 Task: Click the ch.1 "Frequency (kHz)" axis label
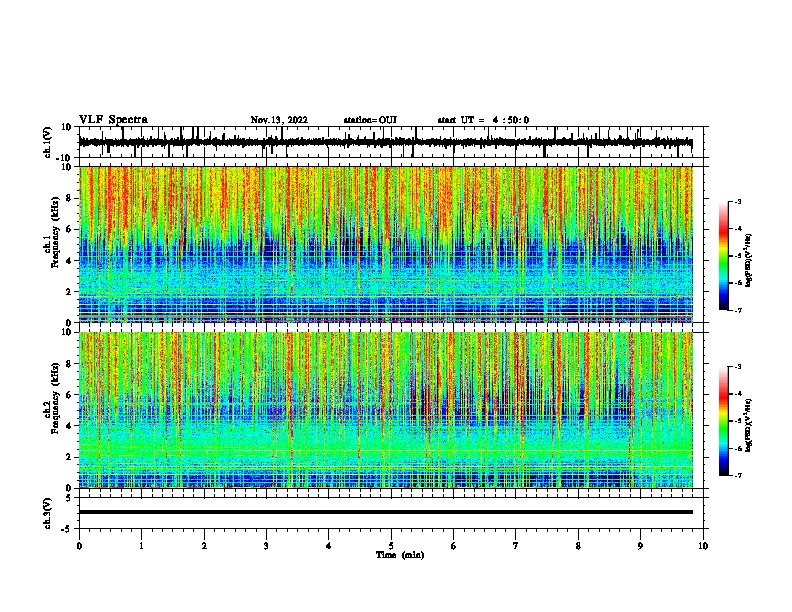point(56,232)
